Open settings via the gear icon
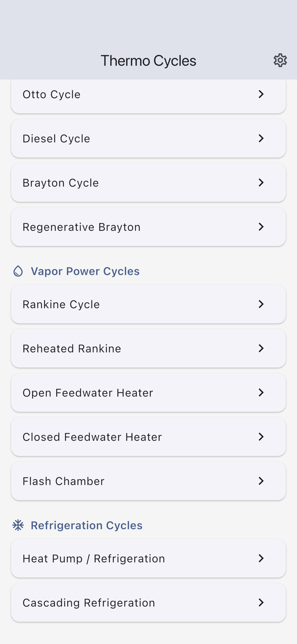The image size is (297, 644). (280, 60)
